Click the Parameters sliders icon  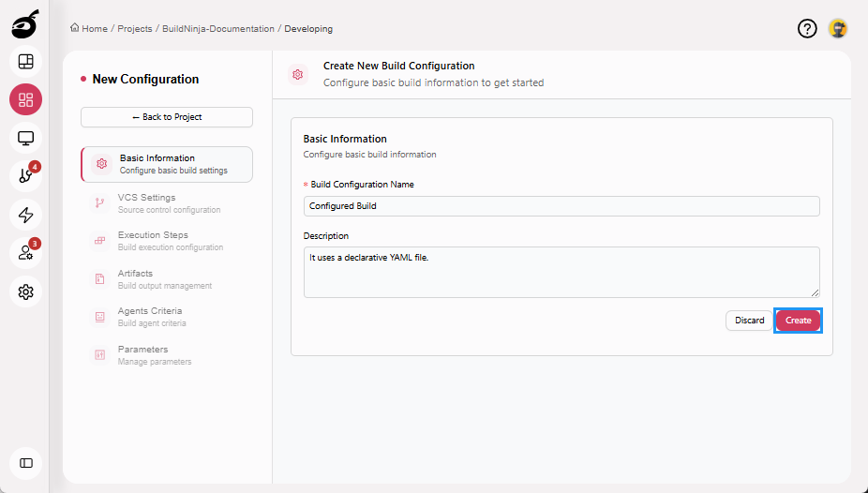99,354
